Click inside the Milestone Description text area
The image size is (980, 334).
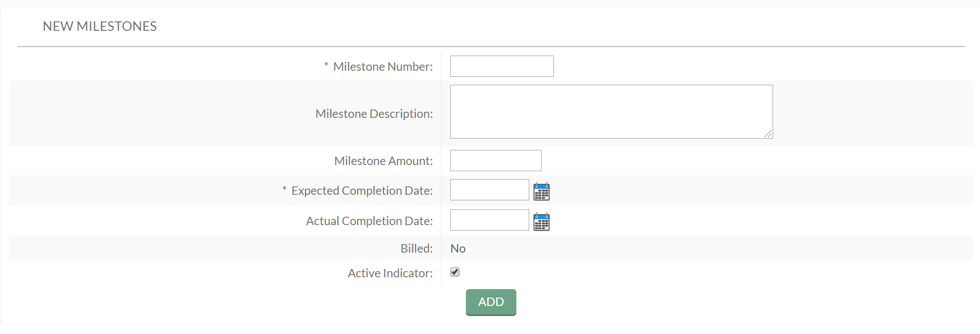tap(612, 112)
